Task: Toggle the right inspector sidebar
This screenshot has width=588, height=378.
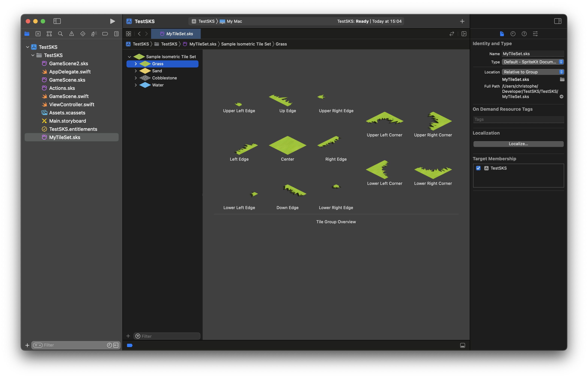Action: point(558,21)
